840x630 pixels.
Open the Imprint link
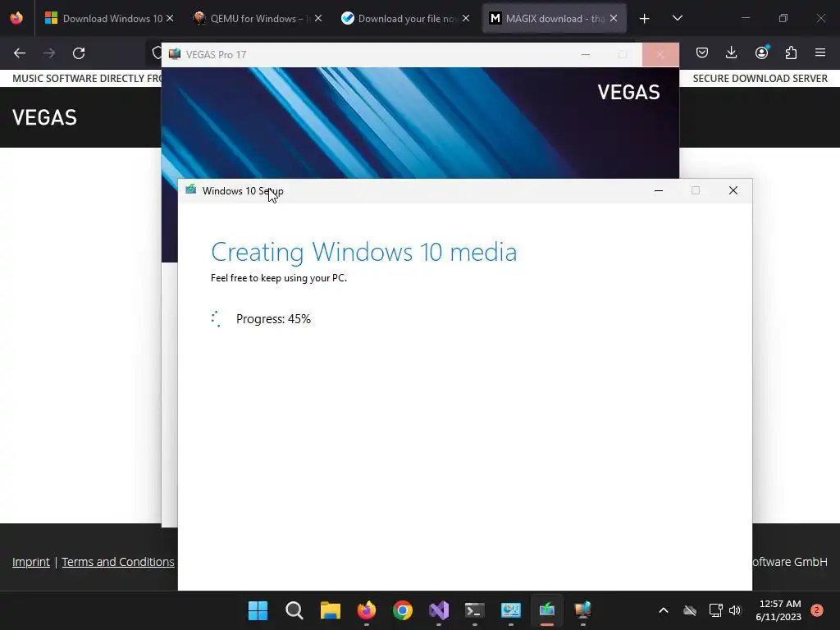pyautogui.click(x=31, y=562)
